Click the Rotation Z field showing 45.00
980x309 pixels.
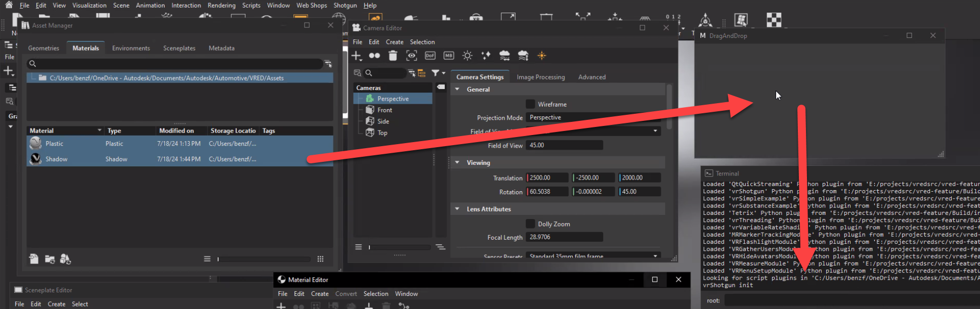click(640, 192)
